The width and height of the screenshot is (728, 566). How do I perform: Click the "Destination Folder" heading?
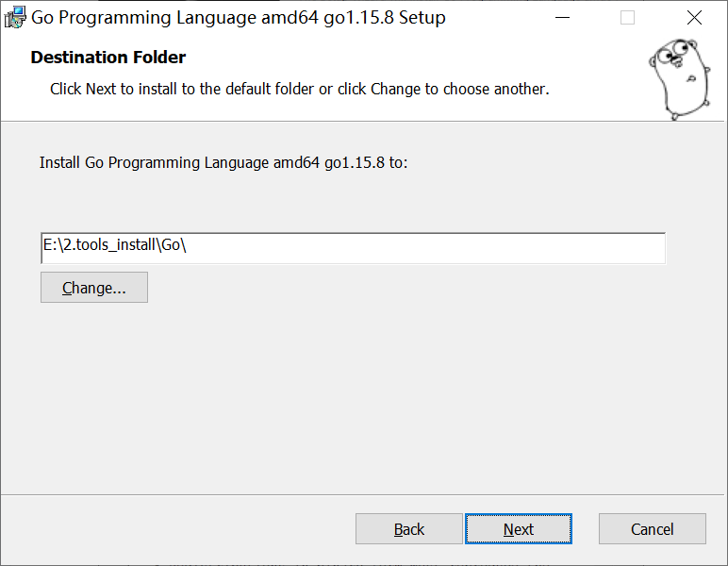pyautogui.click(x=108, y=58)
